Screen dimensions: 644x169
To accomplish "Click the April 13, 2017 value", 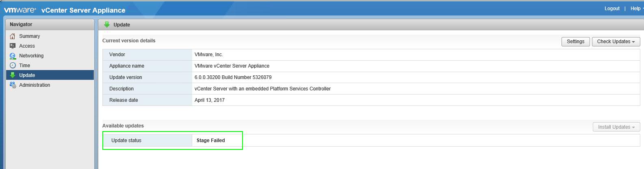I will click(x=210, y=100).
